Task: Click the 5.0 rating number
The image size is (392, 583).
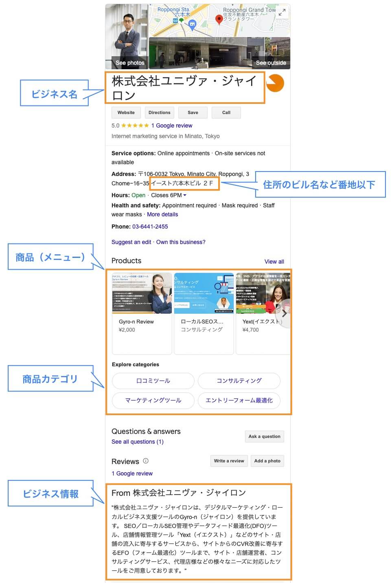Action: tap(116, 125)
